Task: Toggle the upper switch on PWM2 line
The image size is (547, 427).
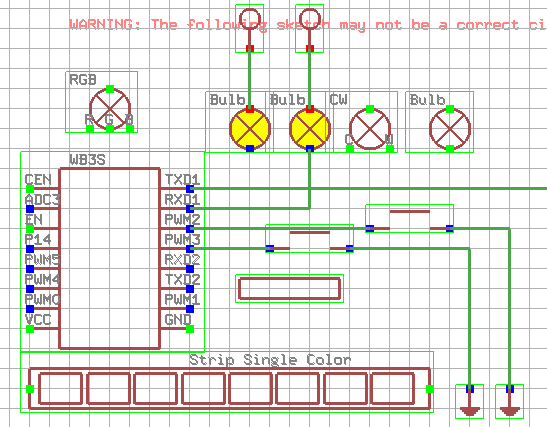Action: click(x=410, y=219)
